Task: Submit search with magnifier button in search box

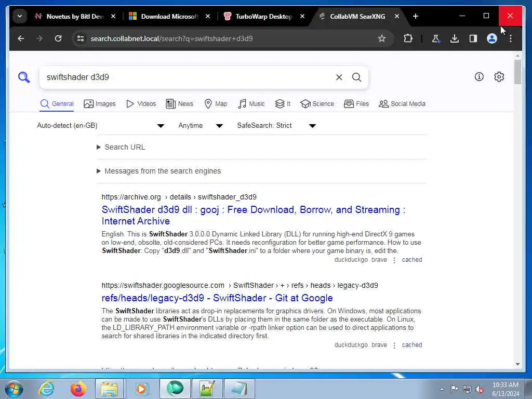Action: 356,77
